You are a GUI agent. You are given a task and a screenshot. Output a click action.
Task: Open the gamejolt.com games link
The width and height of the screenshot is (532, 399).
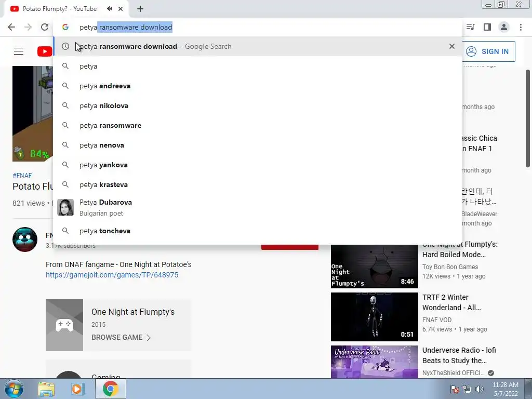click(x=112, y=275)
